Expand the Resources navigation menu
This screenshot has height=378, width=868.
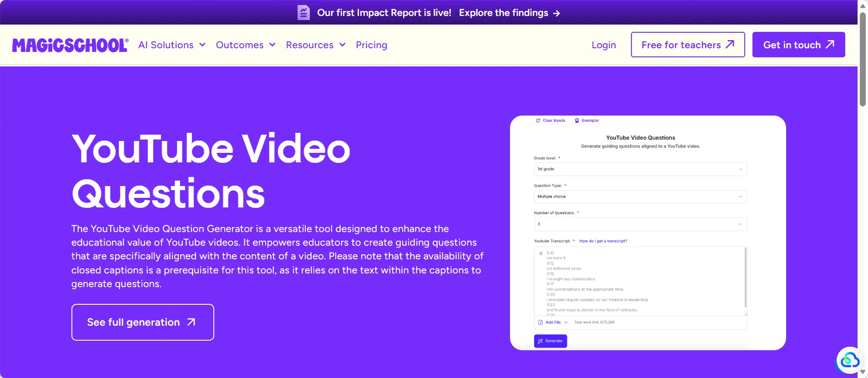316,45
